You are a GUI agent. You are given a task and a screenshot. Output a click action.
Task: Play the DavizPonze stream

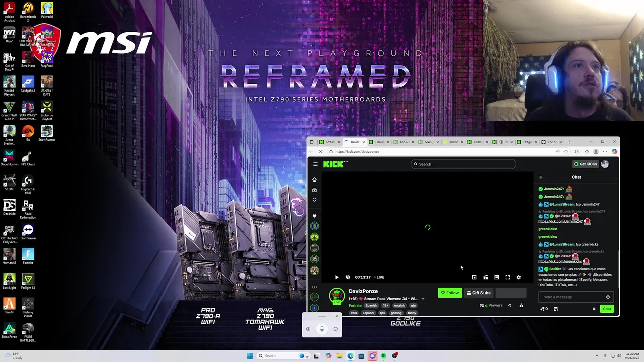click(337, 277)
